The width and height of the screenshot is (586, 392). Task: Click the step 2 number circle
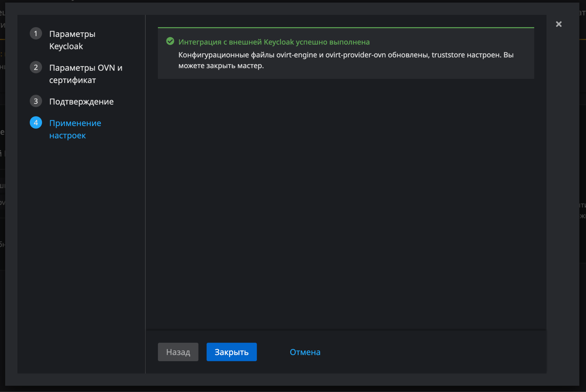(x=36, y=67)
